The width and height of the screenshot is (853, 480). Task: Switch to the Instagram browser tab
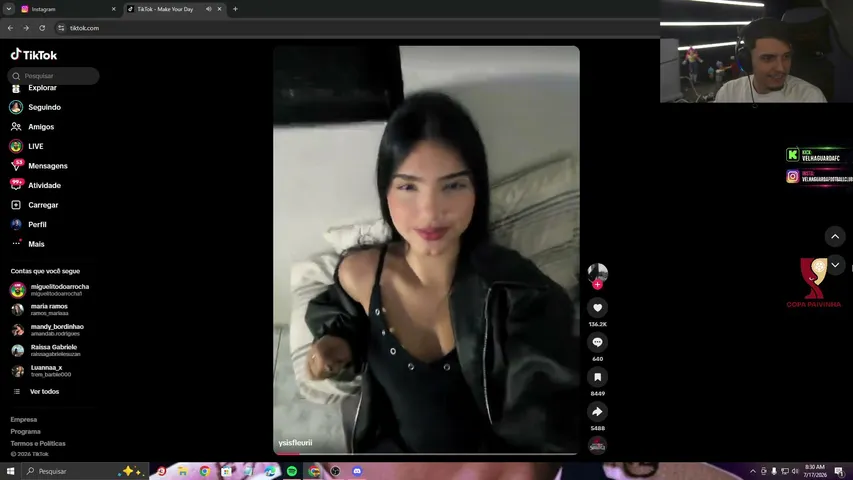(68, 9)
